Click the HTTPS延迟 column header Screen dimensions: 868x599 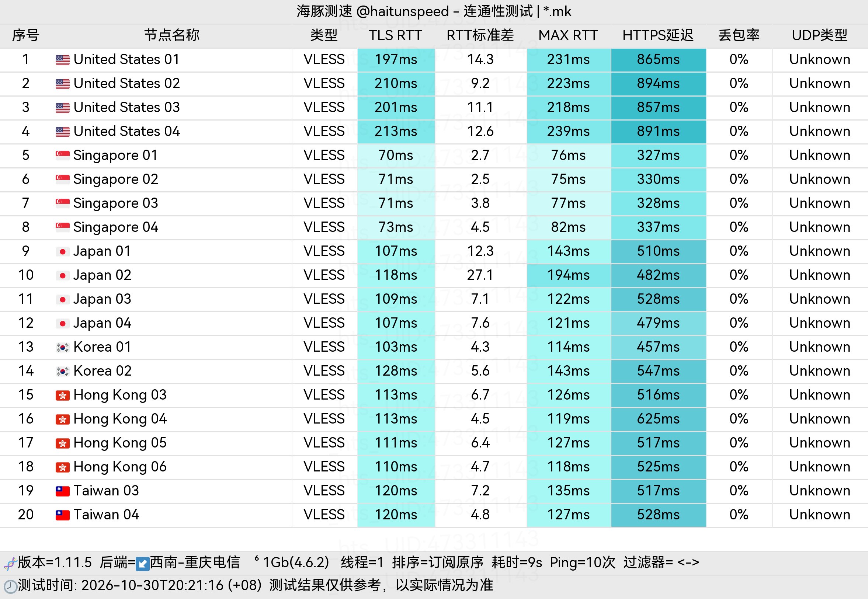(658, 35)
